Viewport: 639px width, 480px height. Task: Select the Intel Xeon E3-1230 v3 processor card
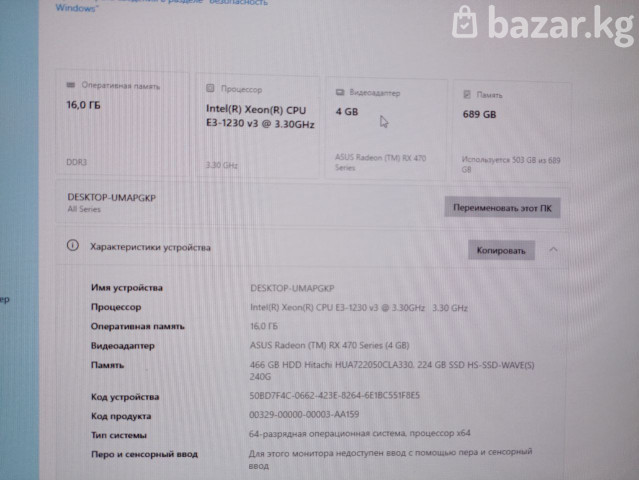(x=258, y=126)
